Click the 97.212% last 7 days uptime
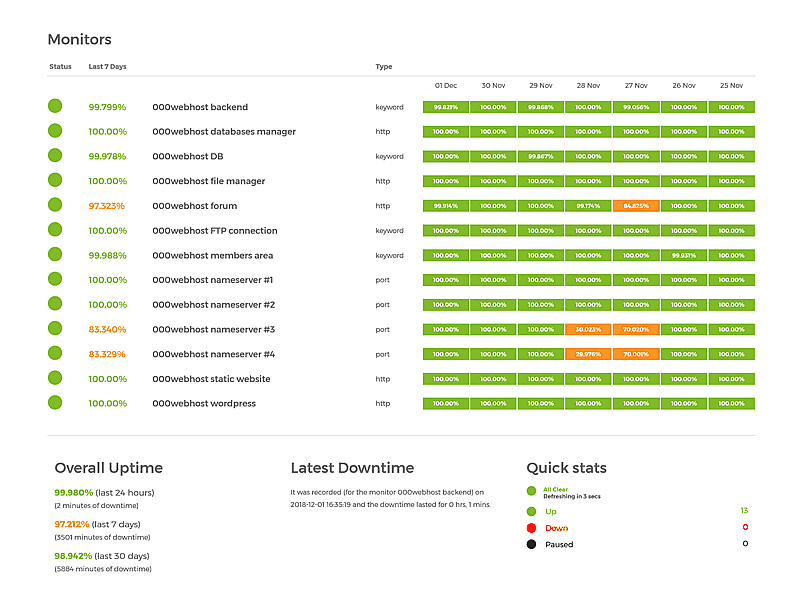 pyautogui.click(x=72, y=524)
